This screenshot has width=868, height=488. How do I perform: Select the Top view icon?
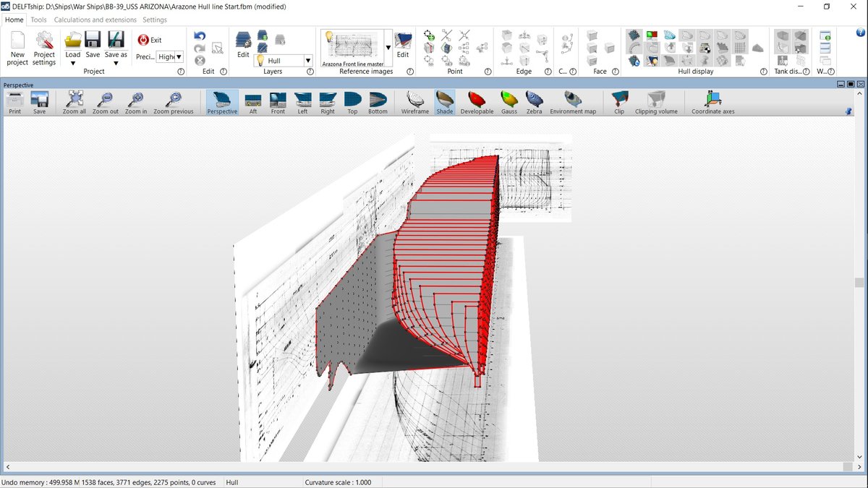[x=352, y=102]
